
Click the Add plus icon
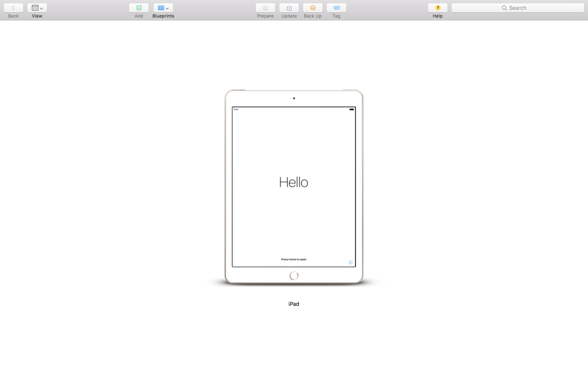(x=139, y=8)
